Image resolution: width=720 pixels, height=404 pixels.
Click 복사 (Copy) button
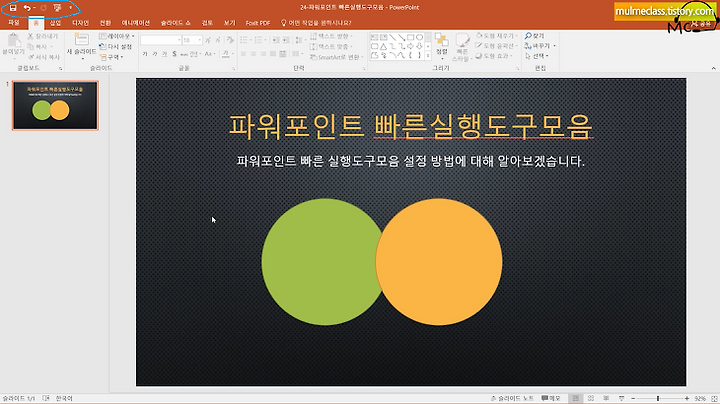click(38, 46)
